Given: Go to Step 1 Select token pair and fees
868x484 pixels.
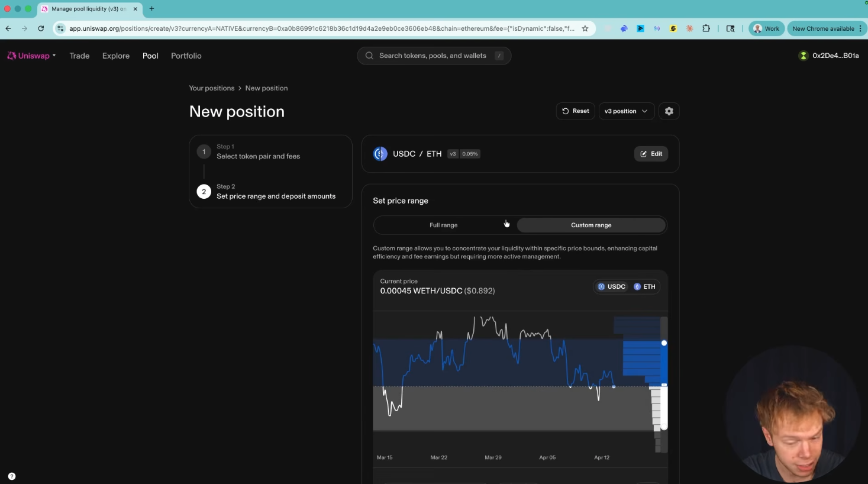Looking at the screenshot, I should pyautogui.click(x=259, y=151).
